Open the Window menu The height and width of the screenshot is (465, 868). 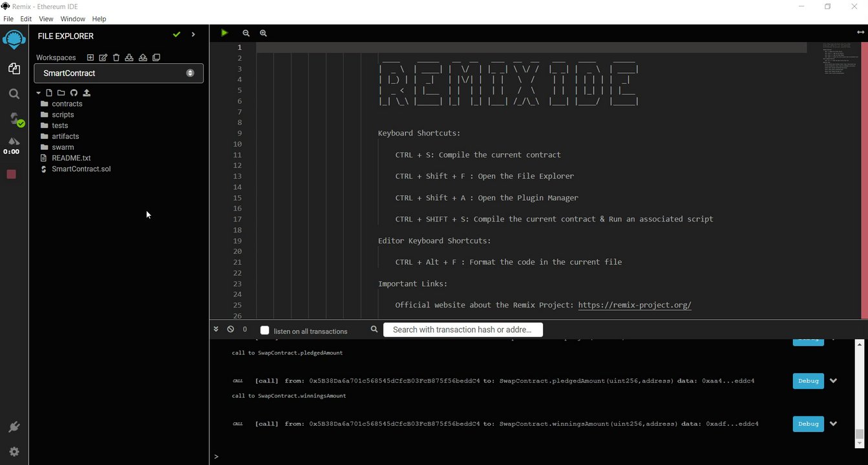pyautogui.click(x=73, y=19)
